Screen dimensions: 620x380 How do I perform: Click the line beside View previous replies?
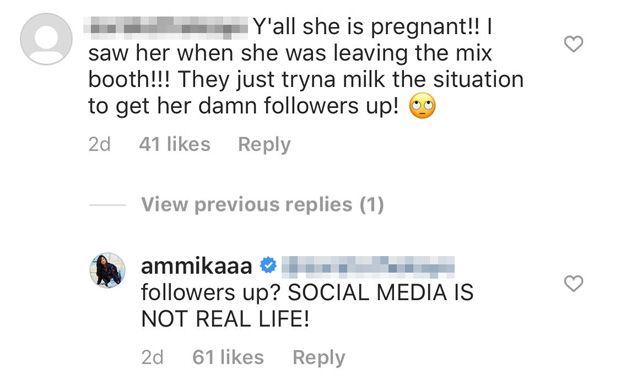click(107, 205)
